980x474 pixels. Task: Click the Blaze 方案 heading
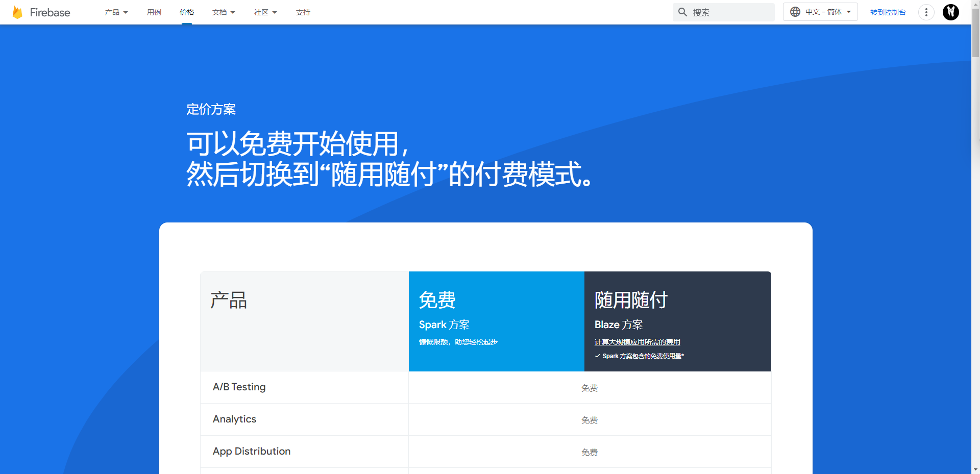(x=619, y=325)
